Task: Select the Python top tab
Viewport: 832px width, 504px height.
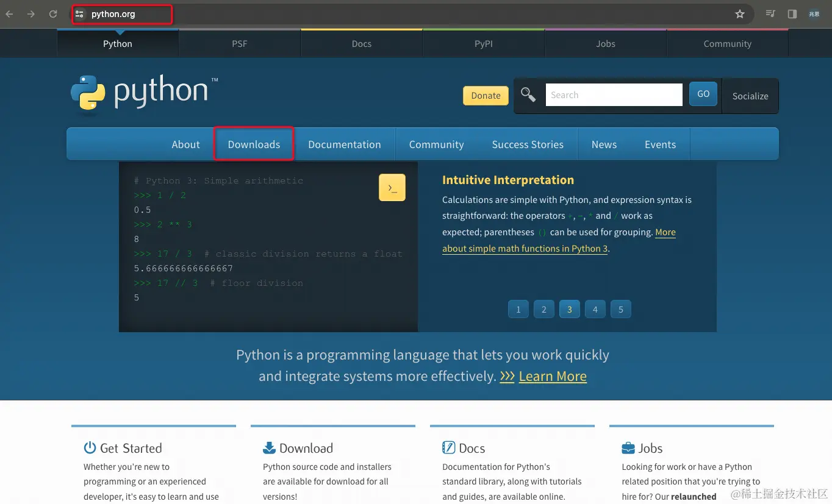Action: click(x=118, y=44)
